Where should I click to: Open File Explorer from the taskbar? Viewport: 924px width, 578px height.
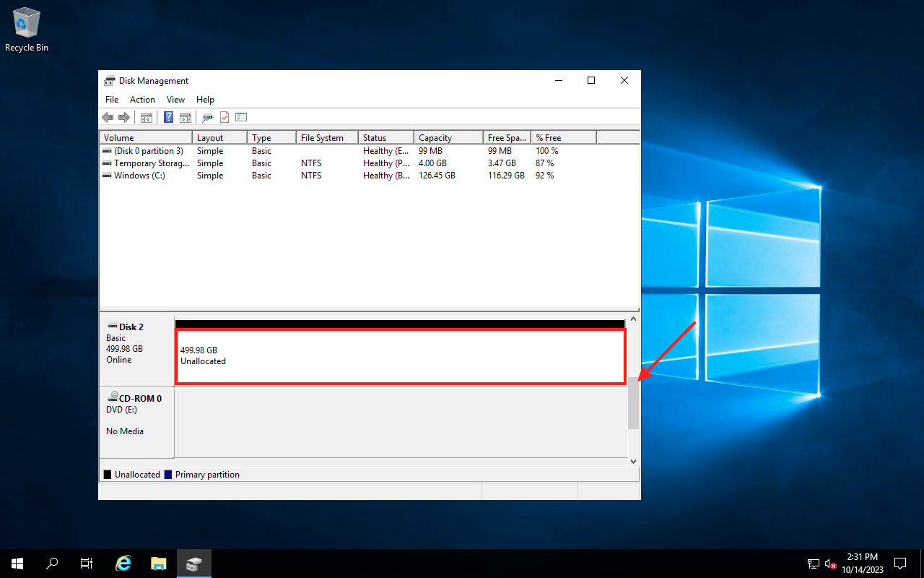[159, 564]
